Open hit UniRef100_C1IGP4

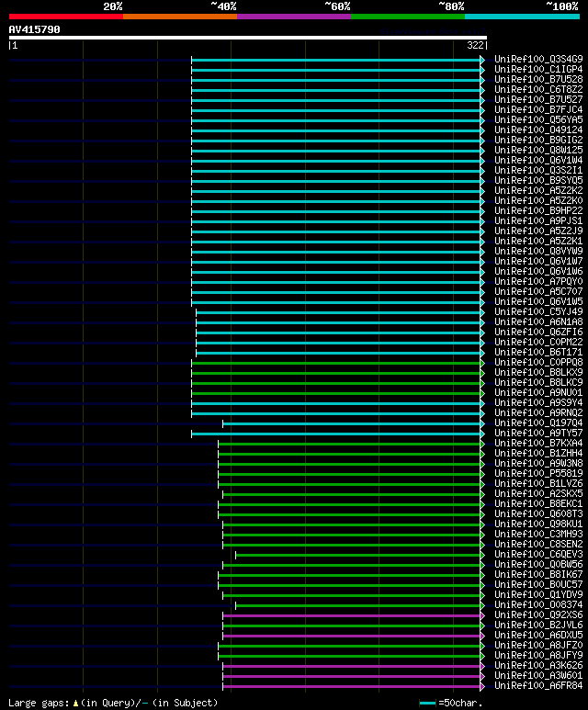click(x=538, y=69)
